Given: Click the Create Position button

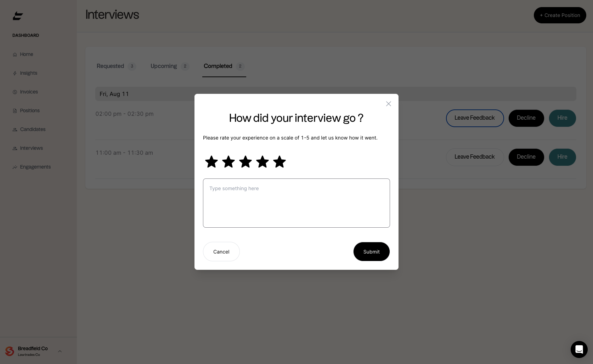Looking at the screenshot, I should (x=560, y=15).
